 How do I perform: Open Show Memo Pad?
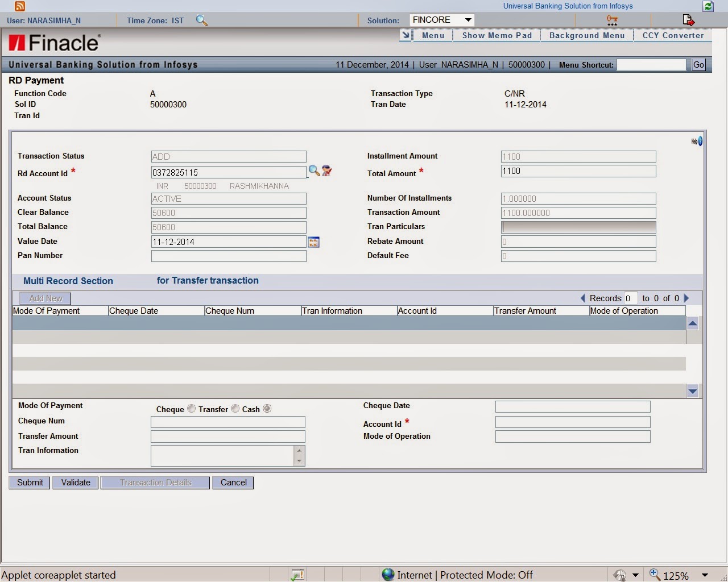[497, 35]
